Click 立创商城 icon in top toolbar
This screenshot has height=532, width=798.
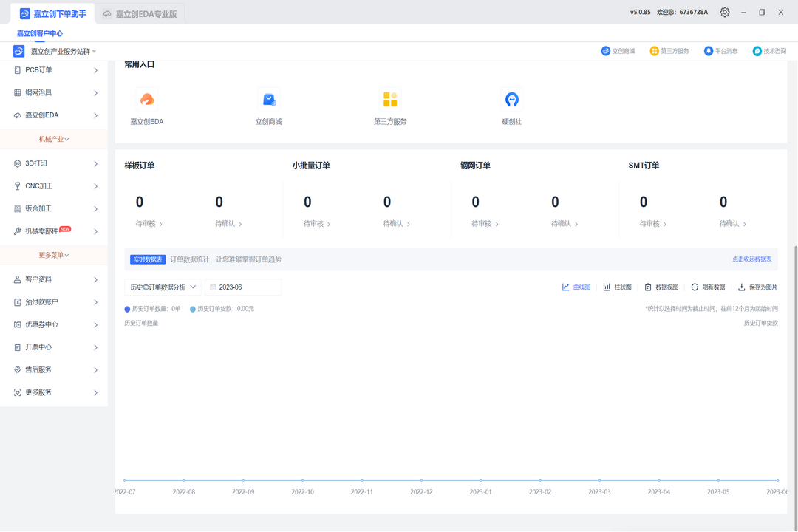tap(606, 51)
